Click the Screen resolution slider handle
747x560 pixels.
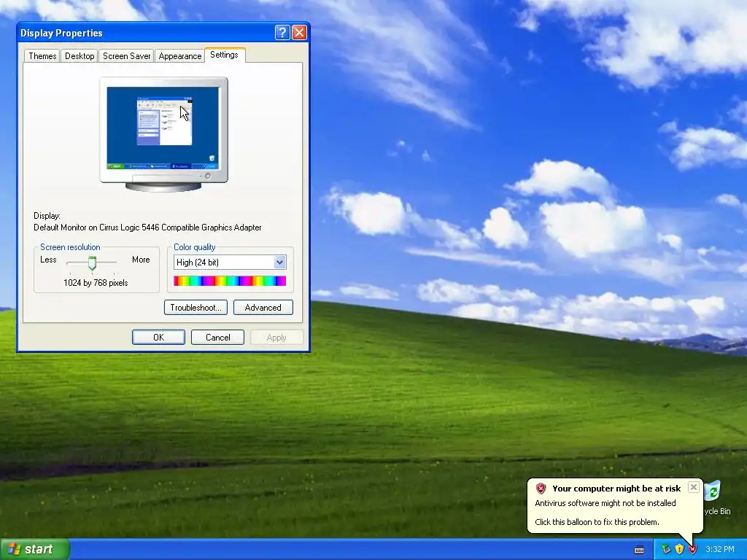[92, 262]
